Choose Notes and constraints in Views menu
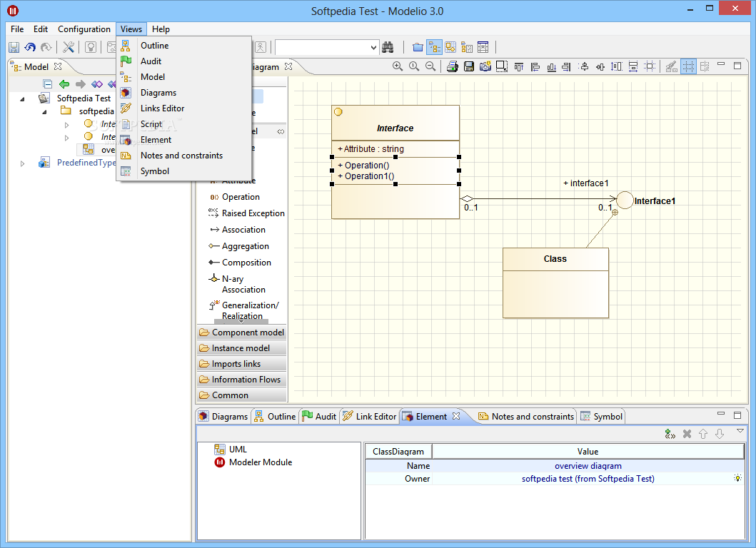The height and width of the screenshot is (548, 756). pos(183,155)
